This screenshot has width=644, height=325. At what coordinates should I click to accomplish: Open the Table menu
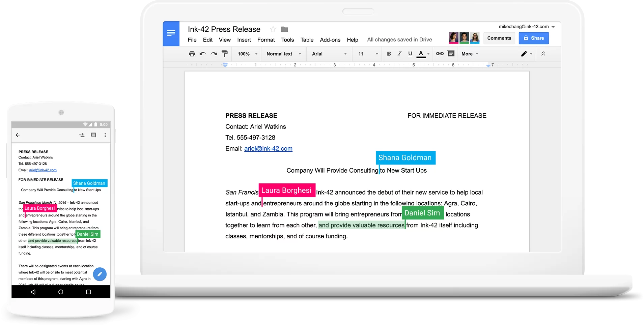pos(307,40)
